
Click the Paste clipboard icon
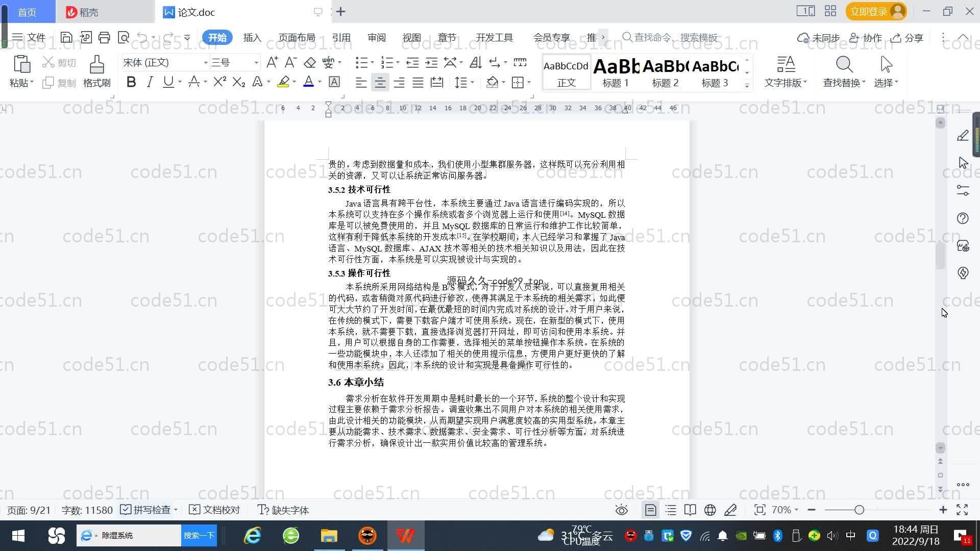21,64
